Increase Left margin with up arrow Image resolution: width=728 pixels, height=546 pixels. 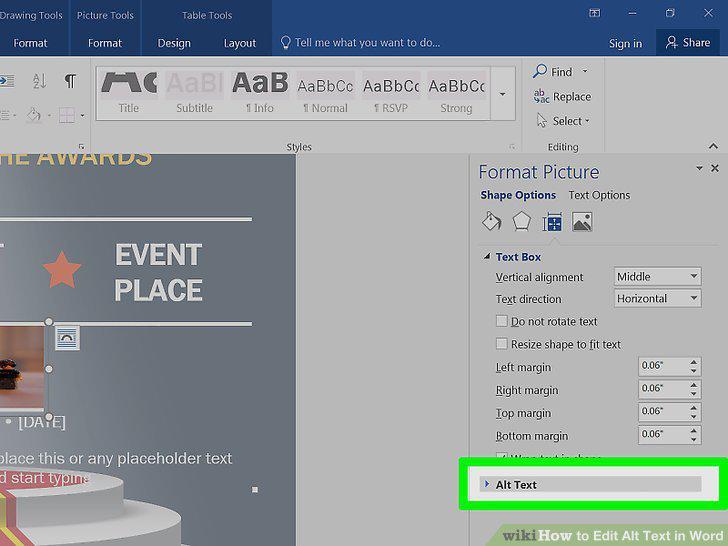click(x=694, y=361)
